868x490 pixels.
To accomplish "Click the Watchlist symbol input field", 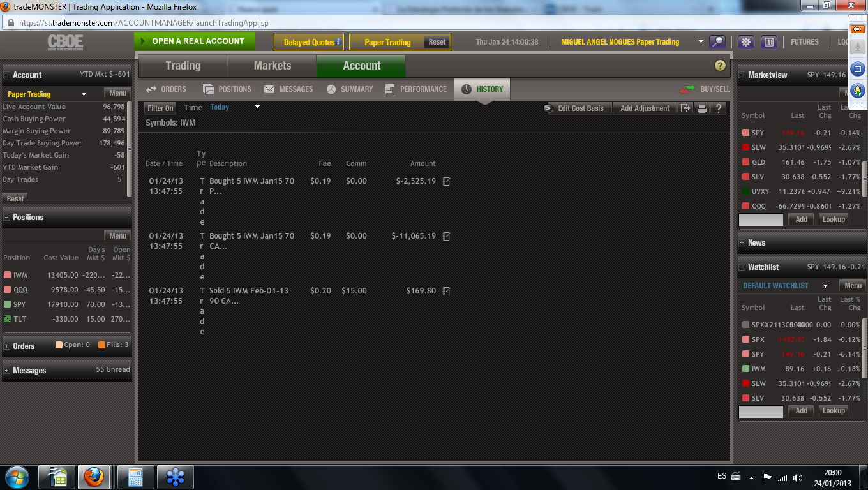I will pos(761,412).
